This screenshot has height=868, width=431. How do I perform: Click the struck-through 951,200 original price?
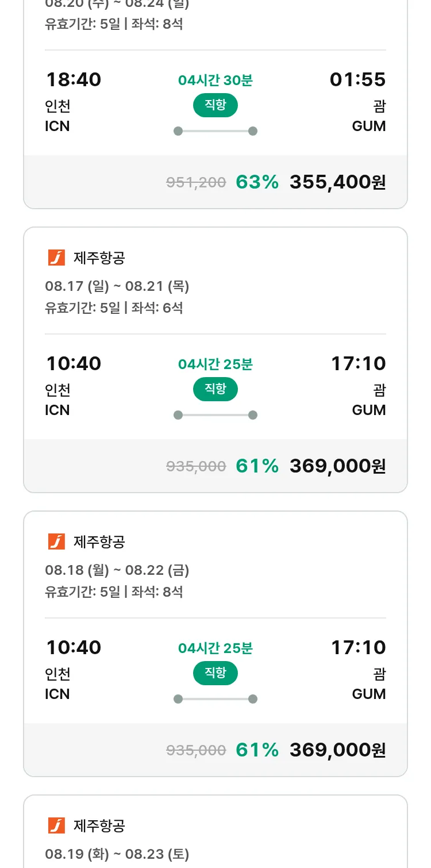196,182
